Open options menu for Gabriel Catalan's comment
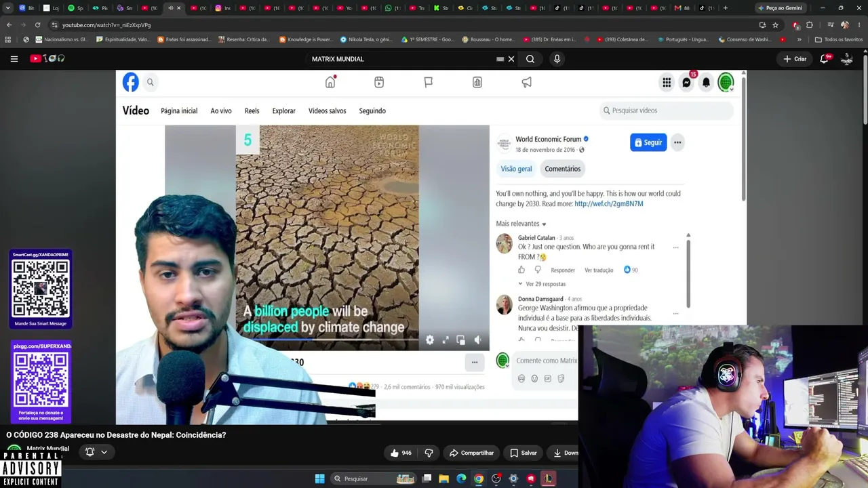Screen dimensions: 868x488 (x=675, y=247)
